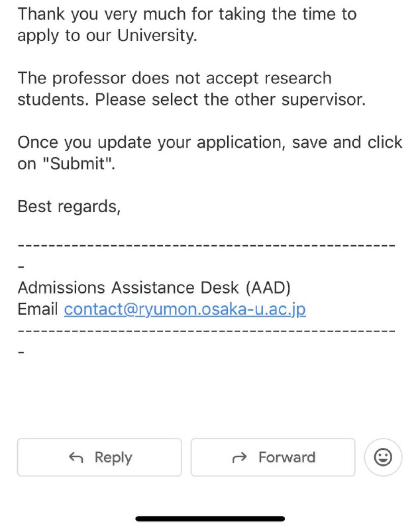
Task: Click the "Forward" text label
Action: click(x=286, y=458)
